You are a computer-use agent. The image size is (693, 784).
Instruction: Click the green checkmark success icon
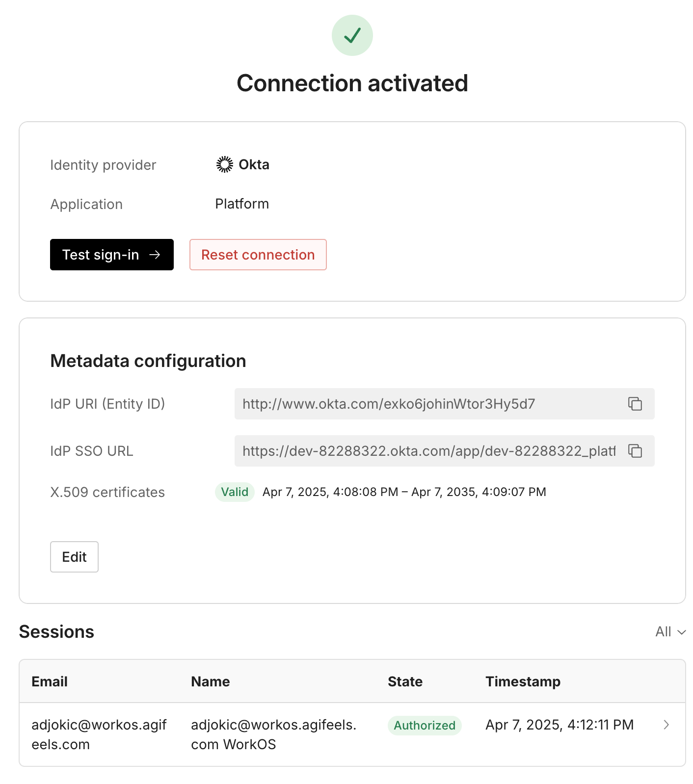[352, 35]
